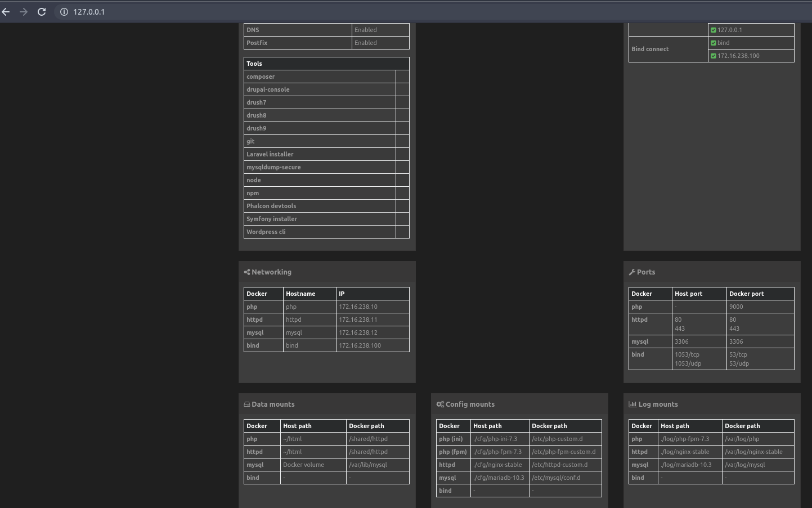The width and height of the screenshot is (812, 508).
Task: Select the ./cfg/nginx-stable host path
Action: click(x=497, y=465)
